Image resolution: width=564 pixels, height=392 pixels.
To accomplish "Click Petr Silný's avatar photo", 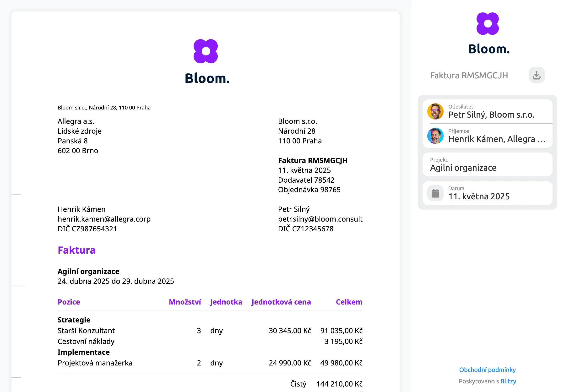I will 435,111.
